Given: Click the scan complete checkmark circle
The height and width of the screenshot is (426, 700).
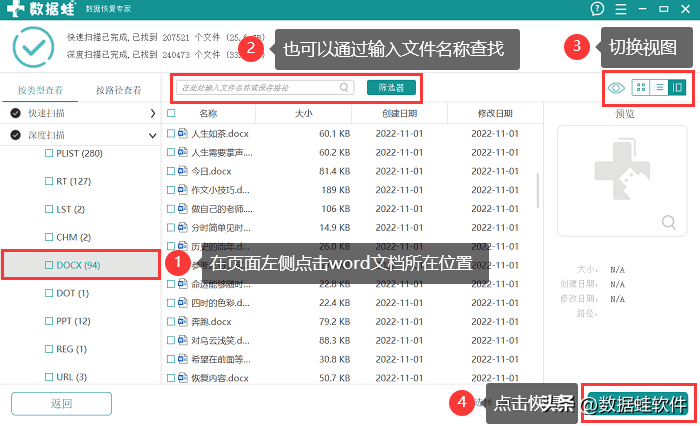Looking at the screenshot, I should point(33,47).
